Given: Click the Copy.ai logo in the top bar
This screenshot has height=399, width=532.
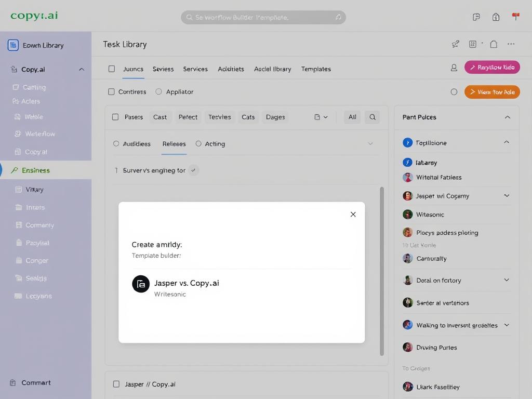Looking at the screenshot, I should [33, 16].
